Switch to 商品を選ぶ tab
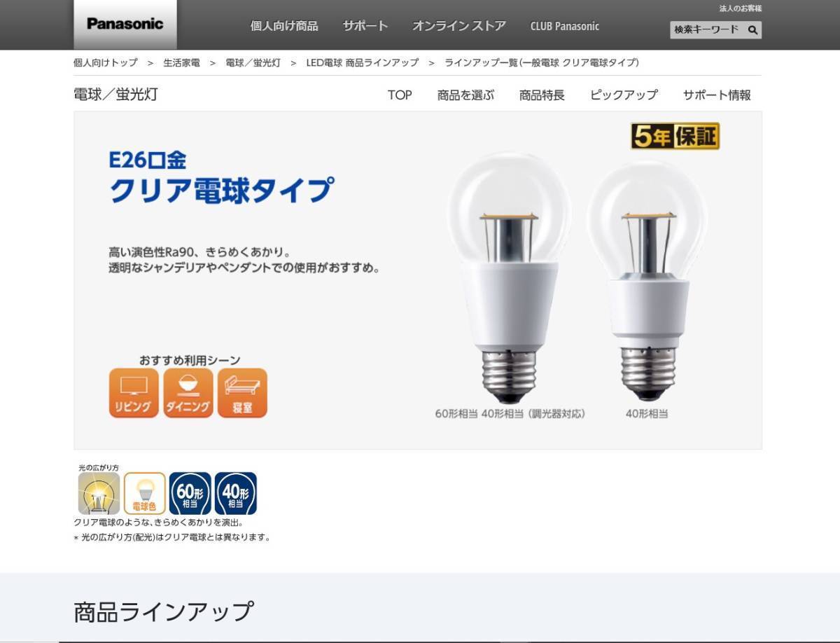This screenshot has width=840, height=643. [x=465, y=95]
